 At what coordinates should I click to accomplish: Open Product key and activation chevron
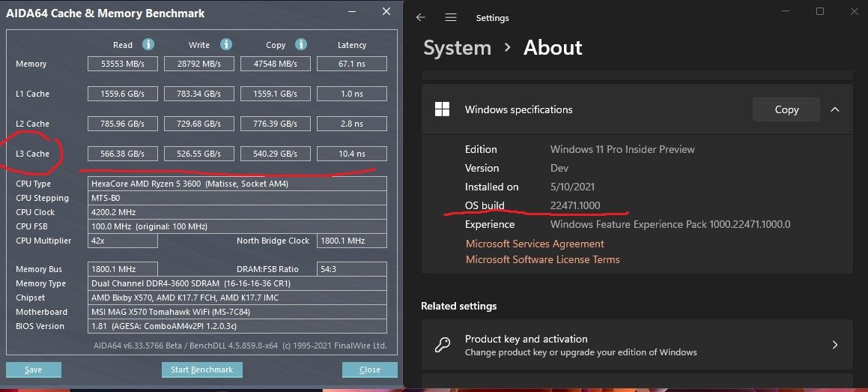point(835,345)
